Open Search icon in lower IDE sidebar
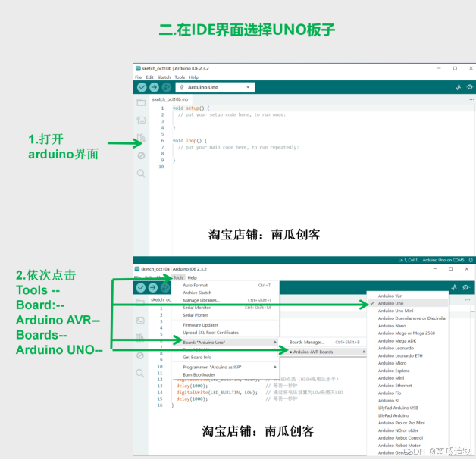 pos(140,373)
